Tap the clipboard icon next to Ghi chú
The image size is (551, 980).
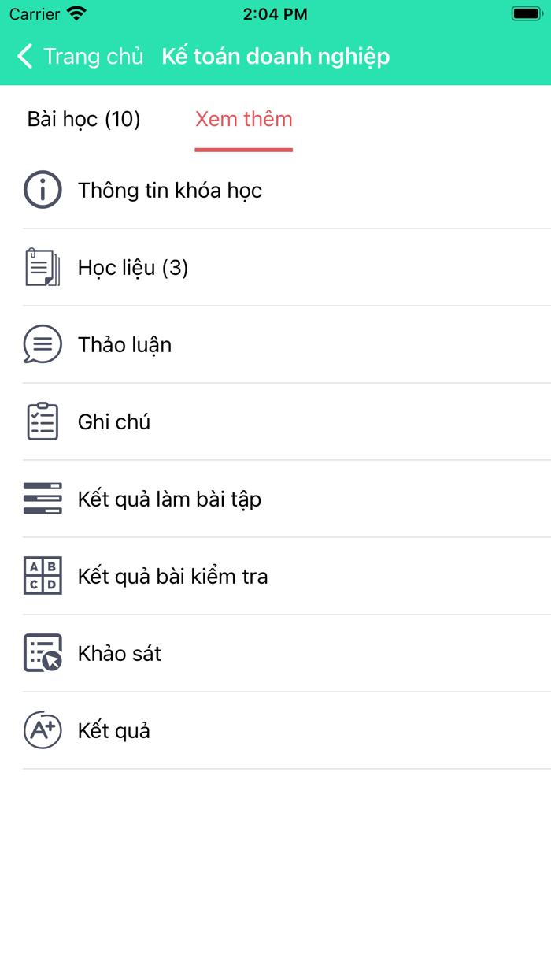[43, 421]
